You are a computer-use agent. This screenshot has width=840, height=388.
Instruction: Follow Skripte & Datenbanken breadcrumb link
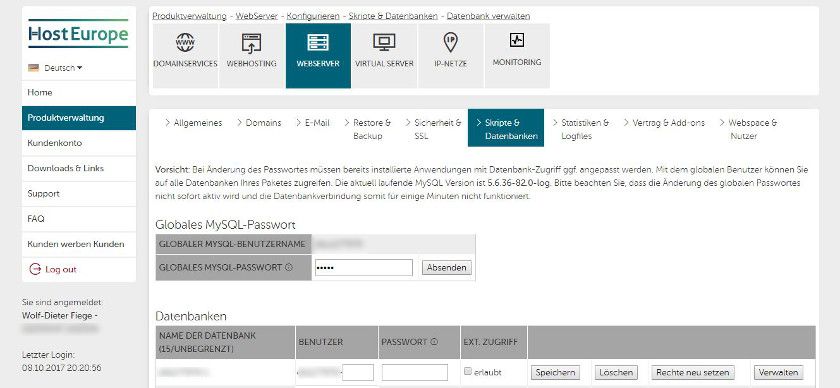click(x=393, y=16)
